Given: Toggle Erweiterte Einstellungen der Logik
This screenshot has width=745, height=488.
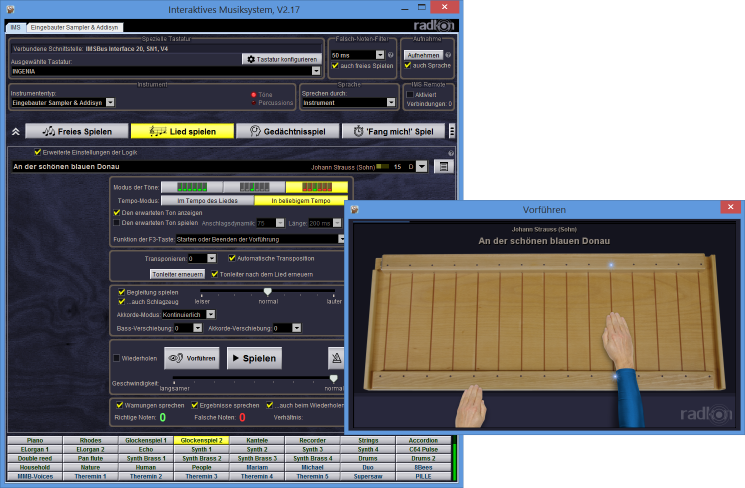Looking at the screenshot, I should [38, 152].
